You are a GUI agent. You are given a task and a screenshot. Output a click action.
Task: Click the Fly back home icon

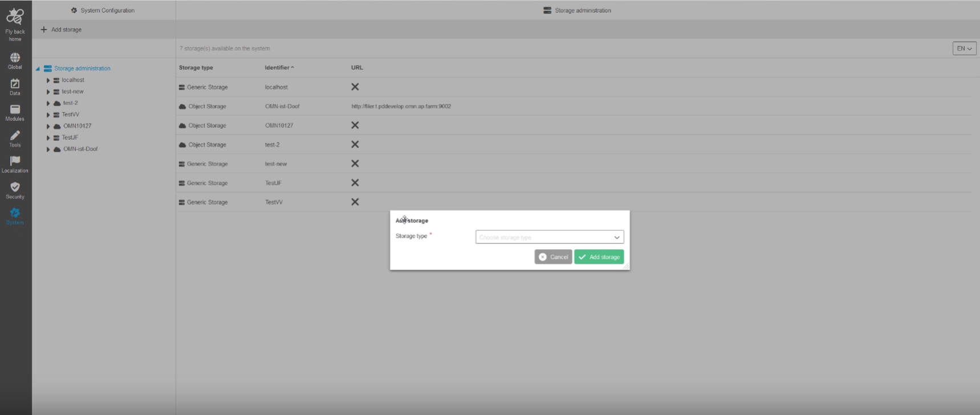pos(15,18)
